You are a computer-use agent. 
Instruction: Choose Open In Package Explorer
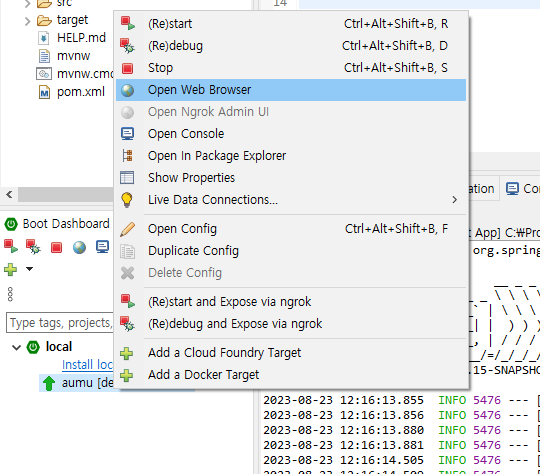pyautogui.click(x=291, y=156)
